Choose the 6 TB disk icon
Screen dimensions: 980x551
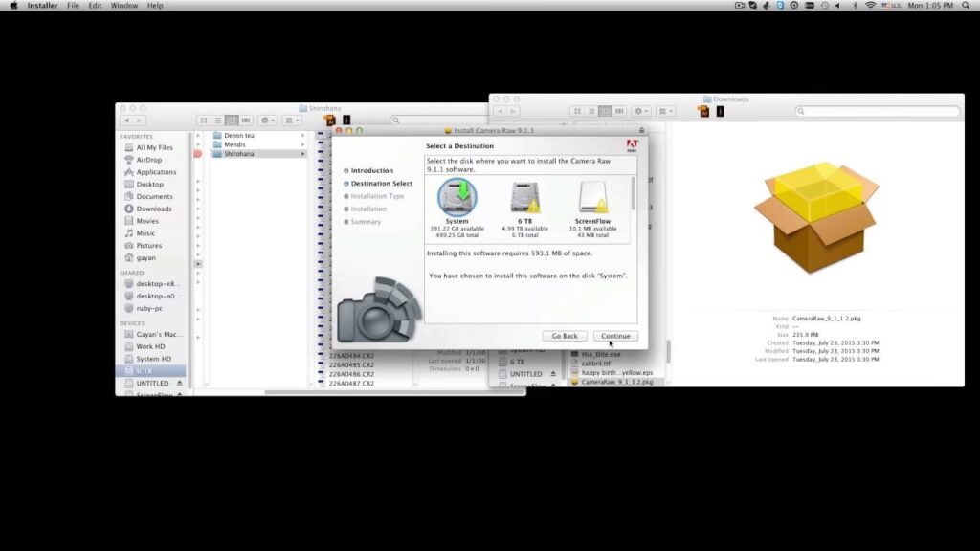click(x=524, y=197)
